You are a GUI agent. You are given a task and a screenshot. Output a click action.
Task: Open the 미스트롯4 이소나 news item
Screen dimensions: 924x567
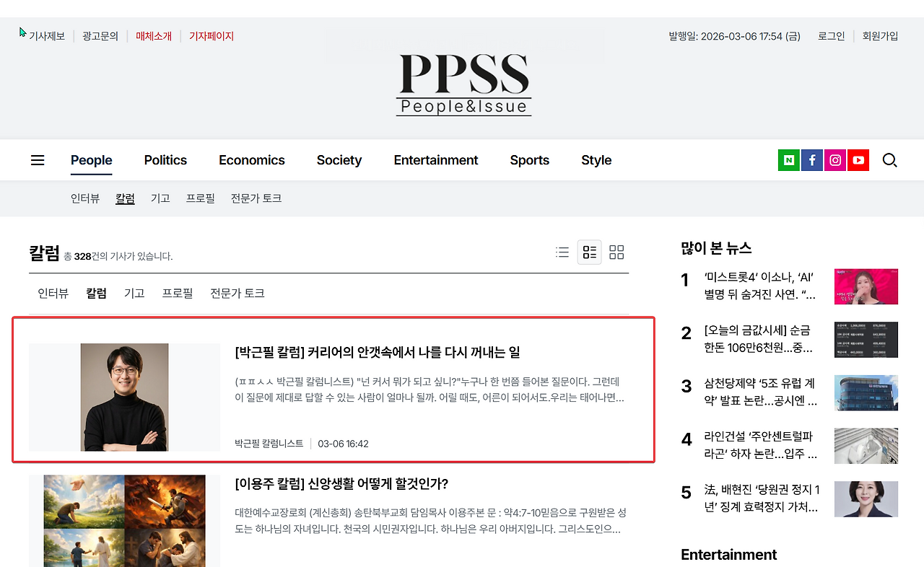(x=761, y=286)
